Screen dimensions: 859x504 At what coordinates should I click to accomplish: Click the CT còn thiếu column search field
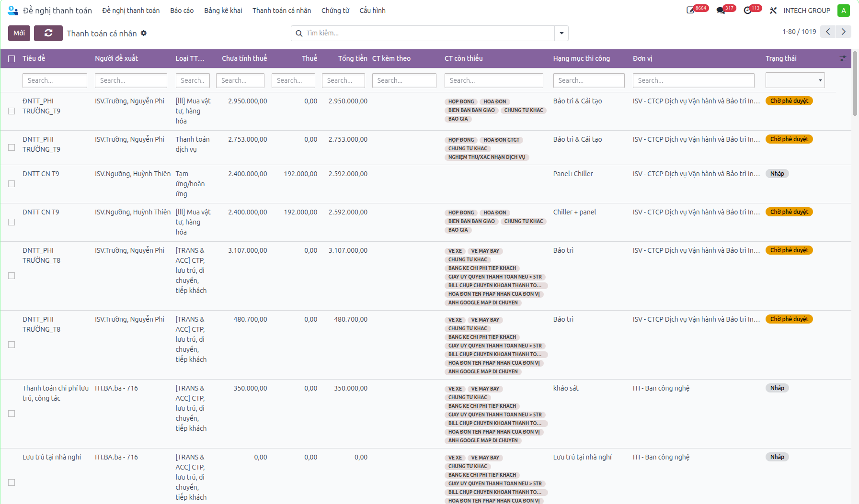[x=493, y=80]
